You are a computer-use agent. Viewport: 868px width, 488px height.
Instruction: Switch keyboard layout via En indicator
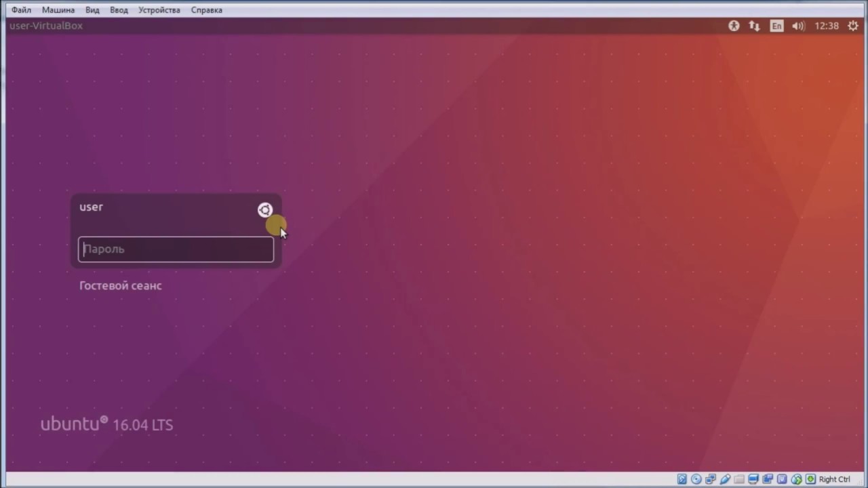pos(776,26)
